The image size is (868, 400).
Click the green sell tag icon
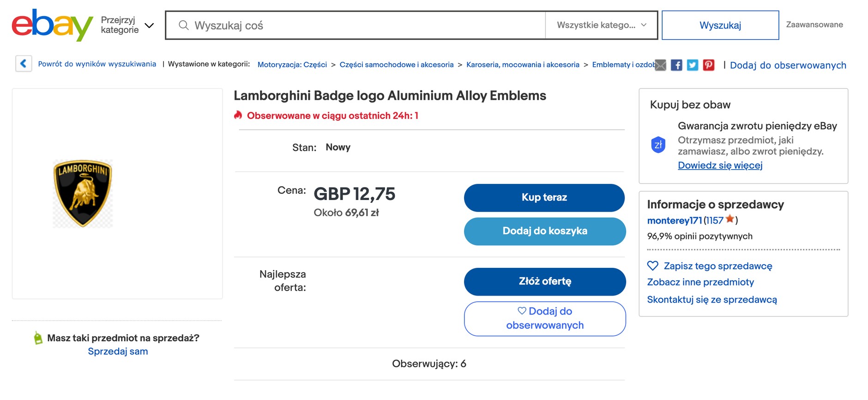[x=38, y=338]
